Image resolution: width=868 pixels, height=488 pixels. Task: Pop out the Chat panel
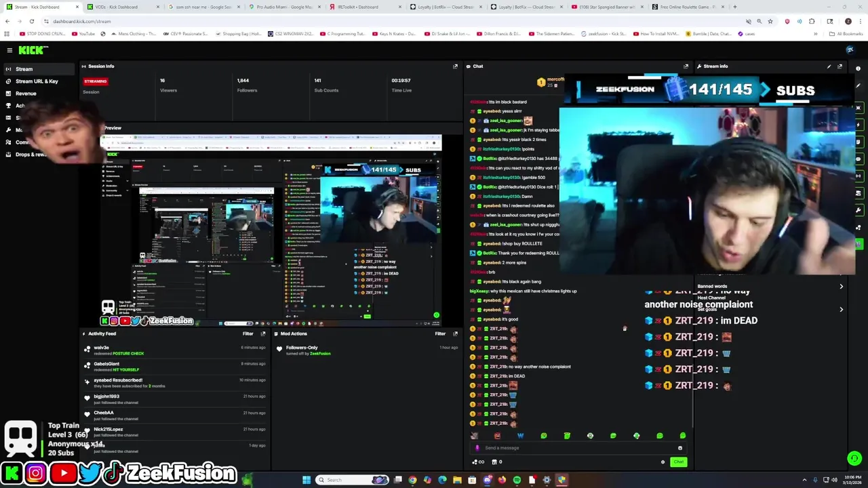[x=686, y=66]
